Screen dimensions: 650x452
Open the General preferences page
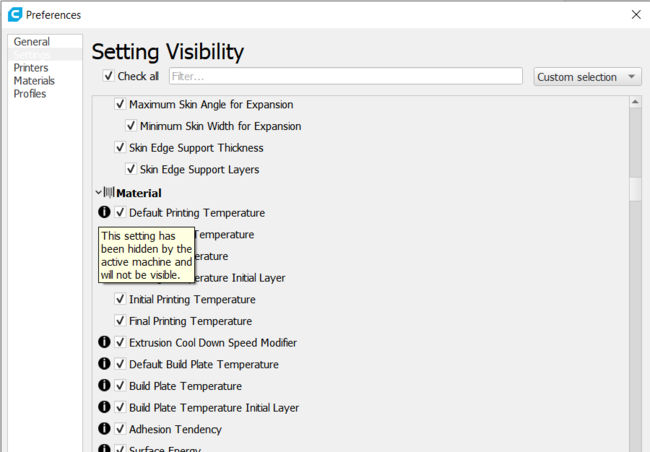coord(32,42)
